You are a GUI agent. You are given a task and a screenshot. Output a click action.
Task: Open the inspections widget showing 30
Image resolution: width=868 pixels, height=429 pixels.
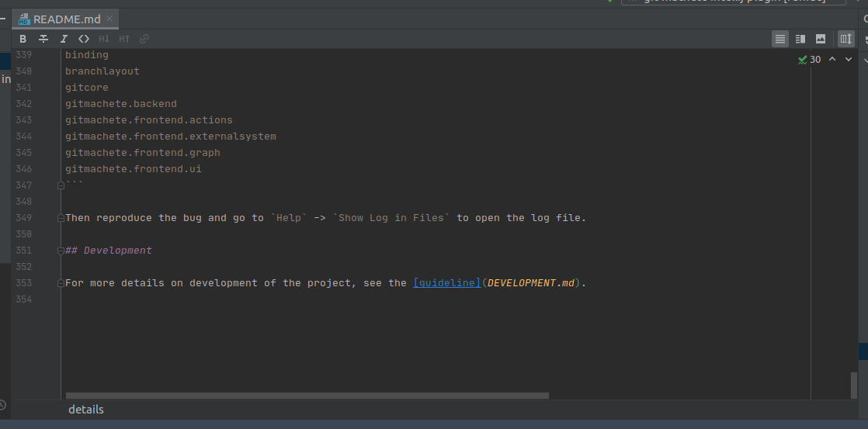pyautogui.click(x=809, y=59)
